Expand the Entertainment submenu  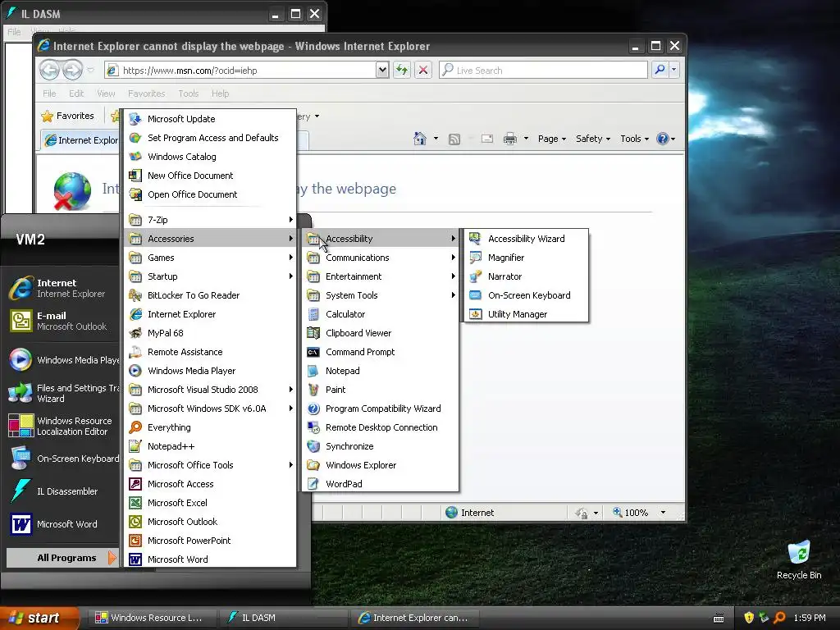[x=381, y=276]
